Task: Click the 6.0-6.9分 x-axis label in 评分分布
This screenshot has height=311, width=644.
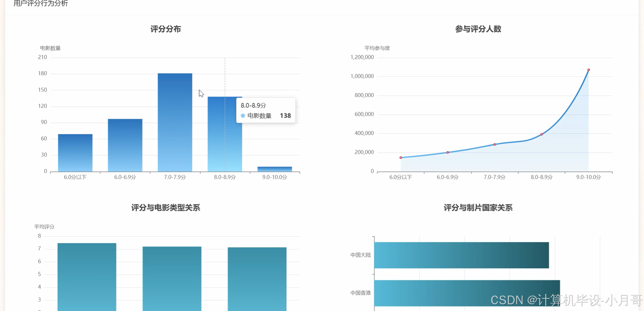Action: click(125, 177)
